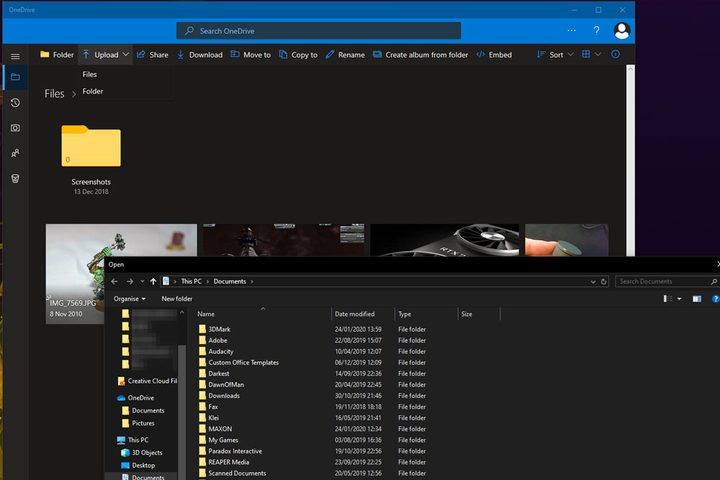Go back in the Open dialog
This screenshot has height=480, width=720.
[x=114, y=281]
